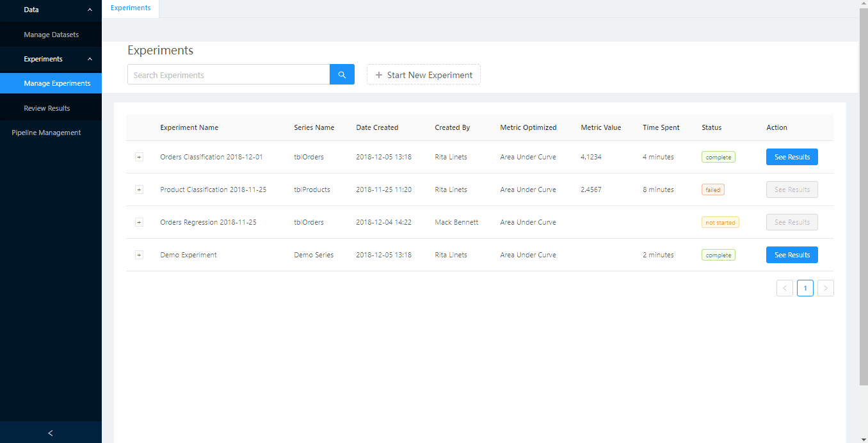Click the Date Created column header
This screenshot has width=868, height=443.
click(x=377, y=127)
